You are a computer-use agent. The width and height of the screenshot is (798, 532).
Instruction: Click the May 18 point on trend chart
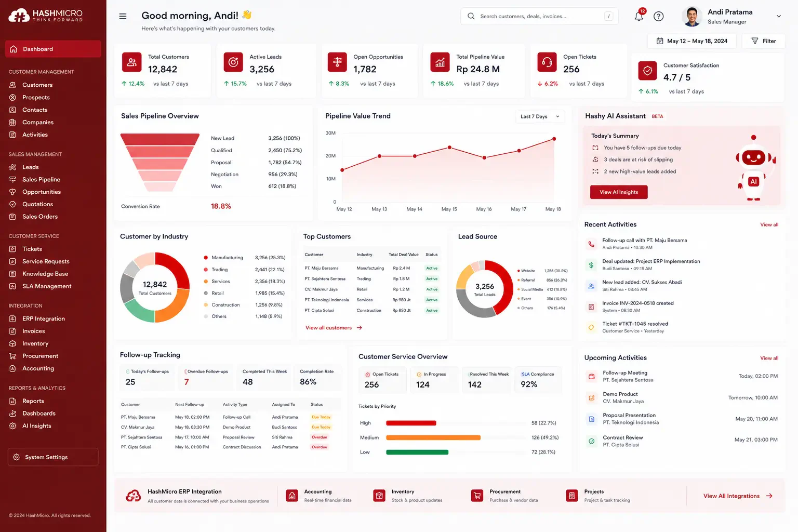point(554,139)
